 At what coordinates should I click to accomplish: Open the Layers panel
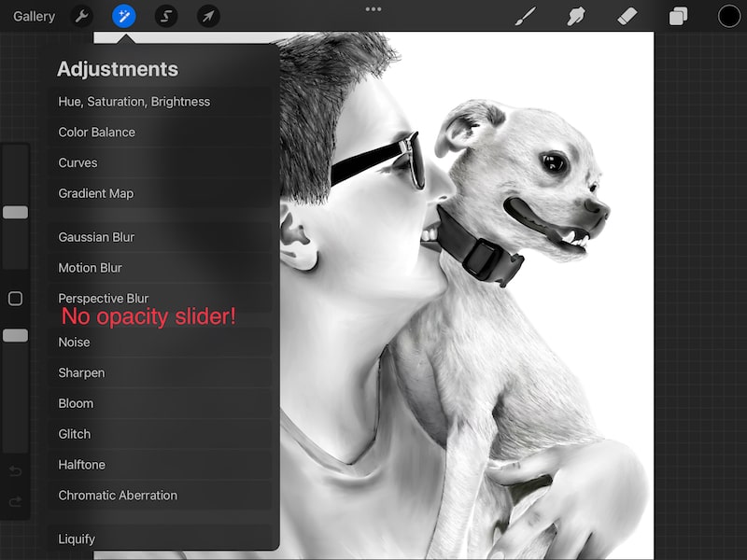tap(678, 16)
